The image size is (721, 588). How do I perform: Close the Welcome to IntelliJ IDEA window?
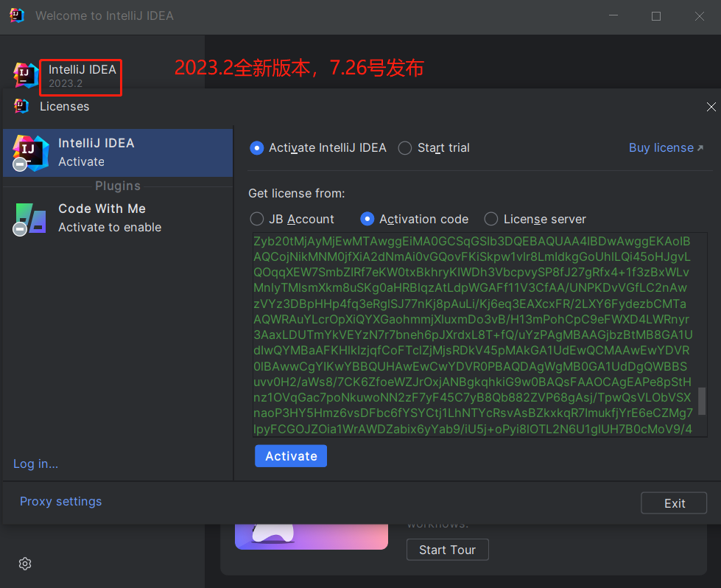(x=700, y=16)
